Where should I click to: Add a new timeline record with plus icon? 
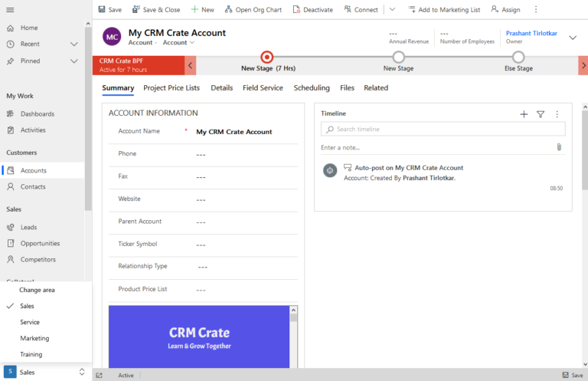524,114
